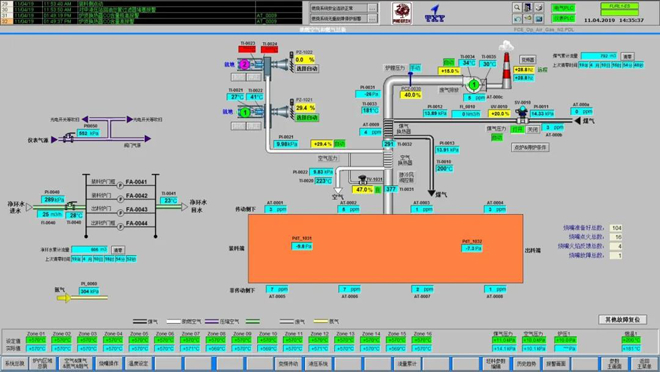Click the Phoenix bird logo icon

[x=402, y=13]
